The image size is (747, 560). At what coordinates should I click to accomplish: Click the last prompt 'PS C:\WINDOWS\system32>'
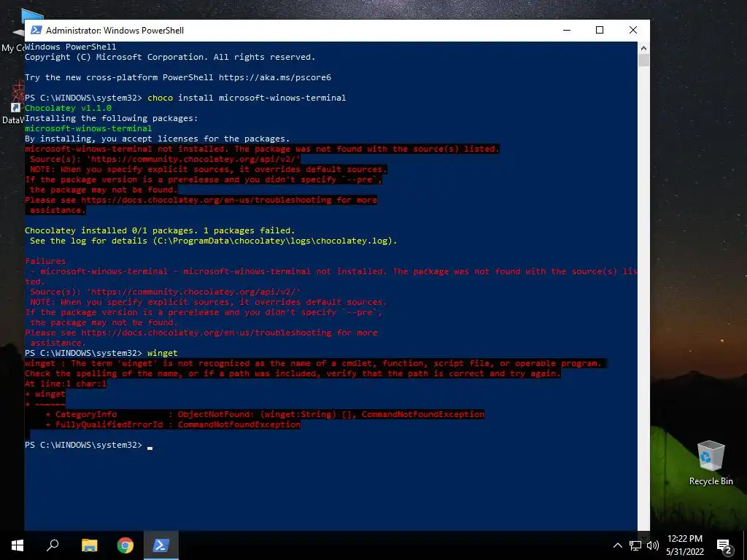pos(83,445)
